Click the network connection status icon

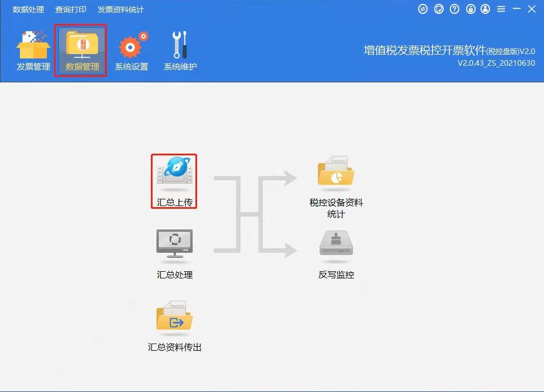[423, 8]
